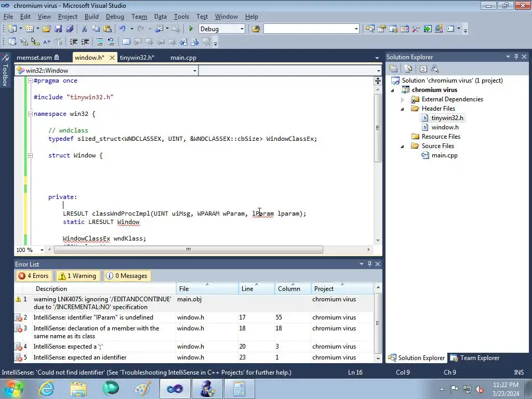
Task: Click View Class Diagram icon in Solution Explorer
Action: (435, 69)
